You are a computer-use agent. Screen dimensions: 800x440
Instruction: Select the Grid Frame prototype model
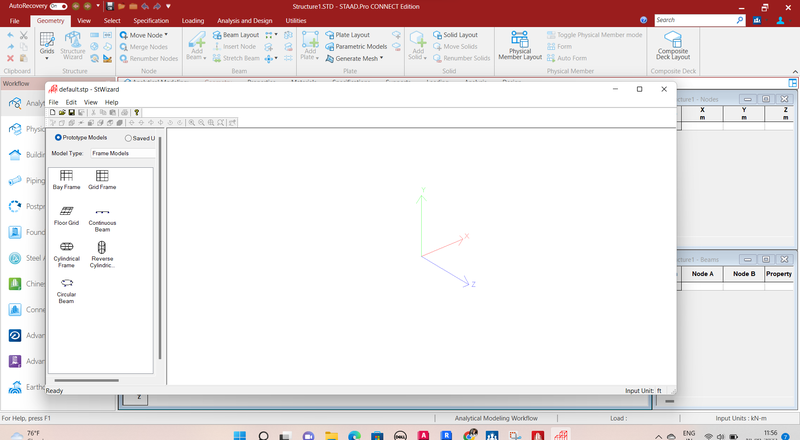tap(102, 180)
